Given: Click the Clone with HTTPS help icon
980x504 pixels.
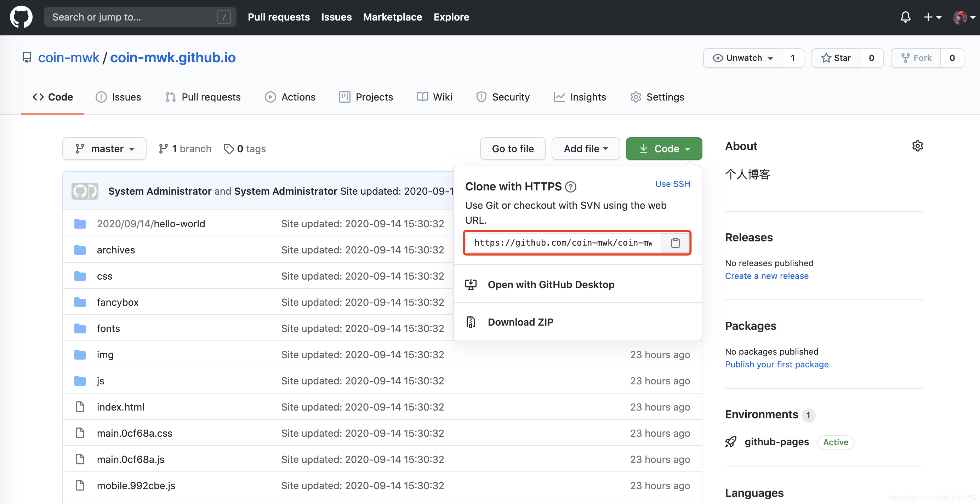Looking at the screenshot, I should [571, 187].
